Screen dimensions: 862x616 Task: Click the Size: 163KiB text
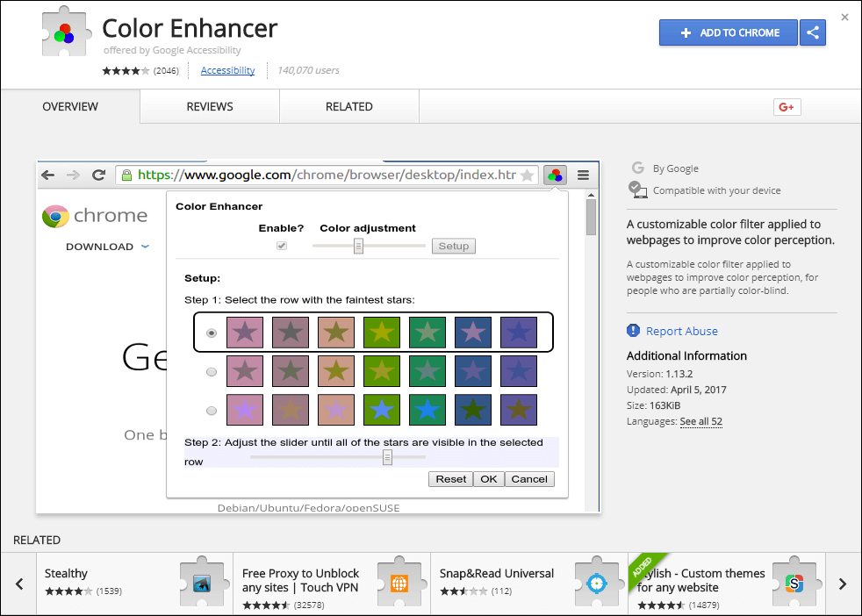pos(654,405)
